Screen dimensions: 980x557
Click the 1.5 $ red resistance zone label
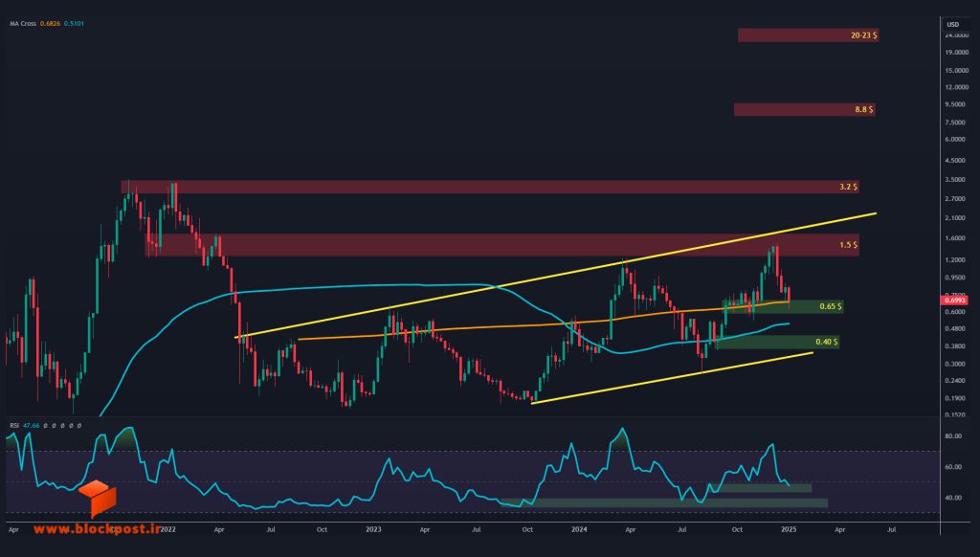point(848,245)
